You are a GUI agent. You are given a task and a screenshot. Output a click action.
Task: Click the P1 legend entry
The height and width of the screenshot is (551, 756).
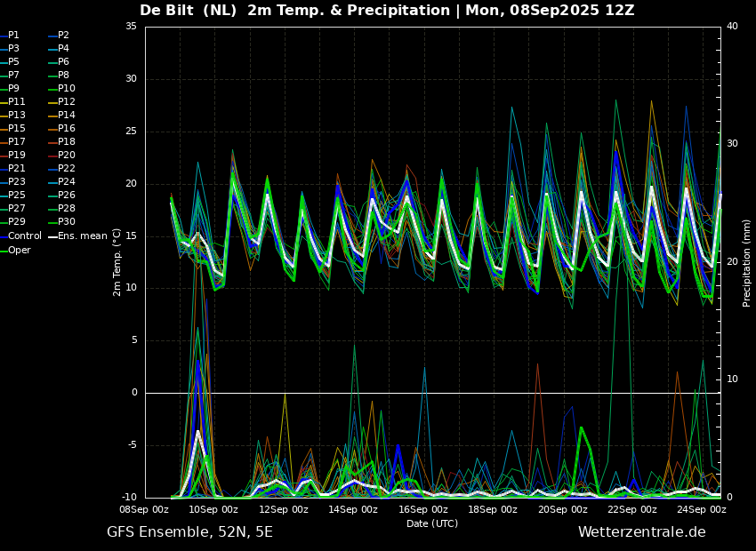click(x=10, y=36)
